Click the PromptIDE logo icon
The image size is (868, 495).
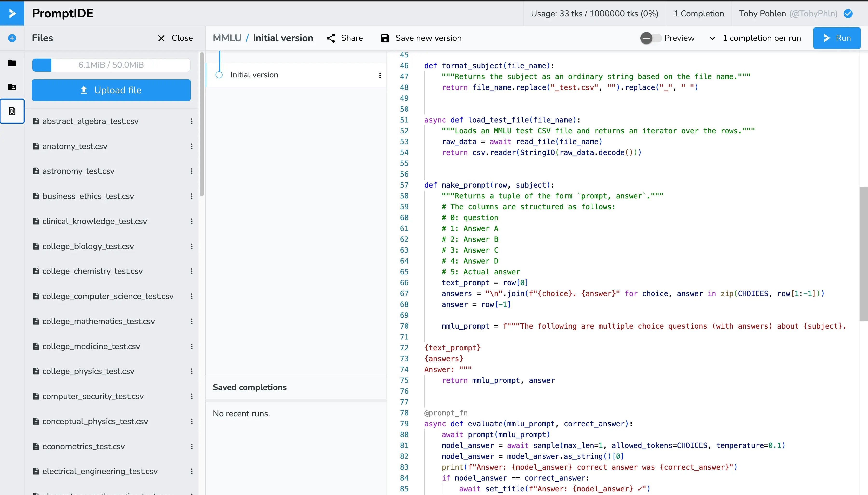[x=12, y=13]
